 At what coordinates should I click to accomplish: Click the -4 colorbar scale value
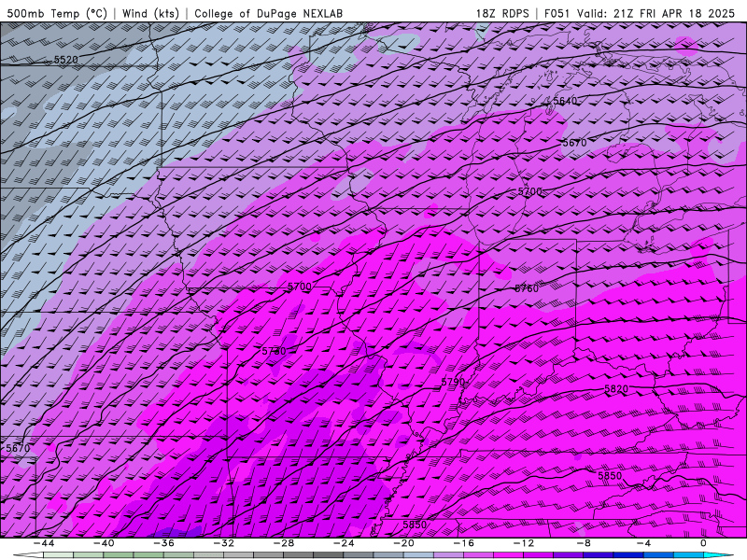644,543
